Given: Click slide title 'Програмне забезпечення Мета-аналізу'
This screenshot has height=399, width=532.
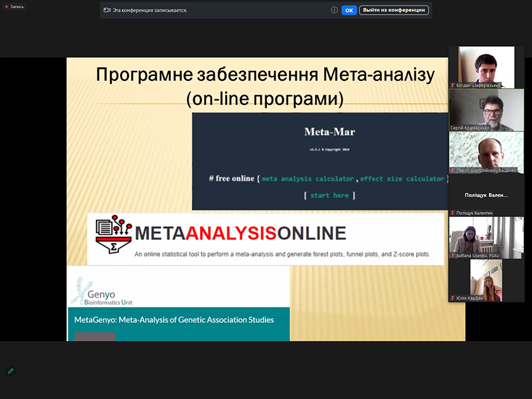Looking at the screenshot, I should point(265,74).
